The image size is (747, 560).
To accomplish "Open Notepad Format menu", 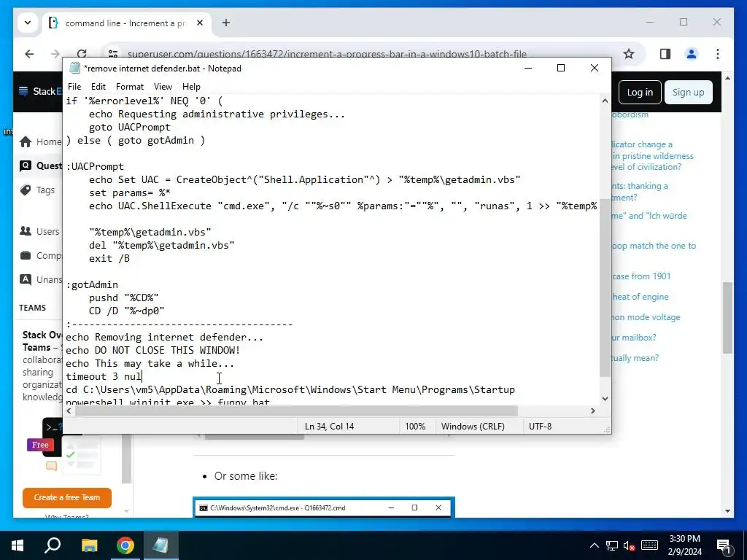I will [130, 87].
